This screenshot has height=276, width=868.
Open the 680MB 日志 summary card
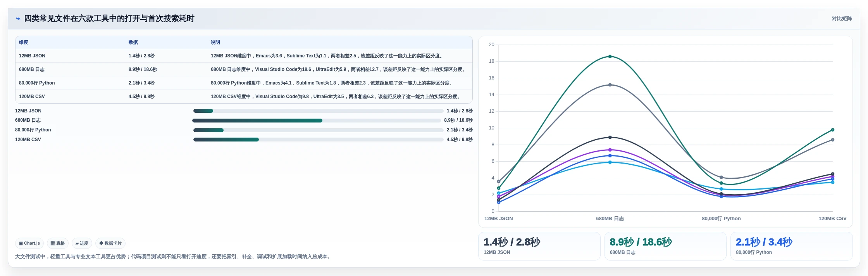tap(665, 246)
